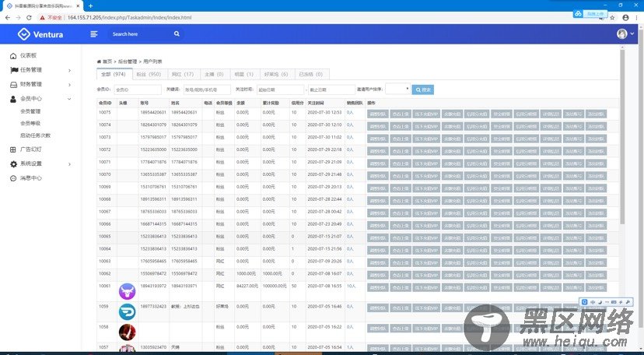Open the browser profile icon
The image size is (644, 355).
pyautogui.click(x=625, y=18)
